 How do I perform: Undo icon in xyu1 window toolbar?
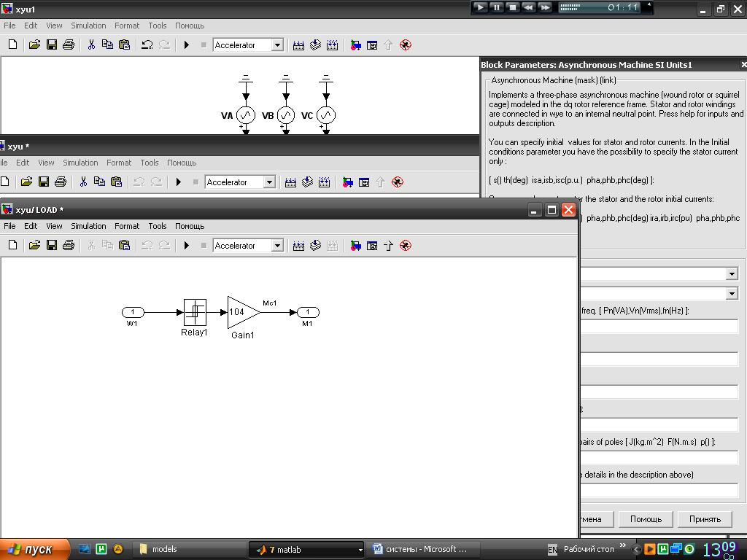pyautogui.click(x=147, y=44)
